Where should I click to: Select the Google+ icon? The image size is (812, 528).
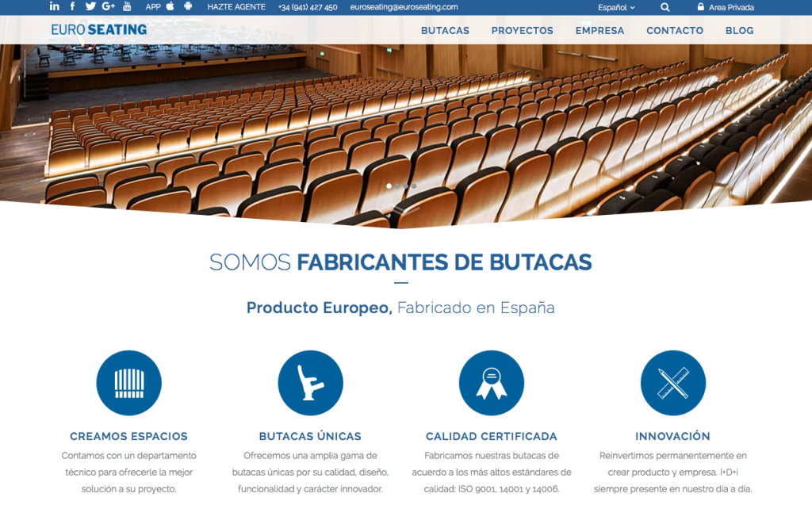[109, 7]
